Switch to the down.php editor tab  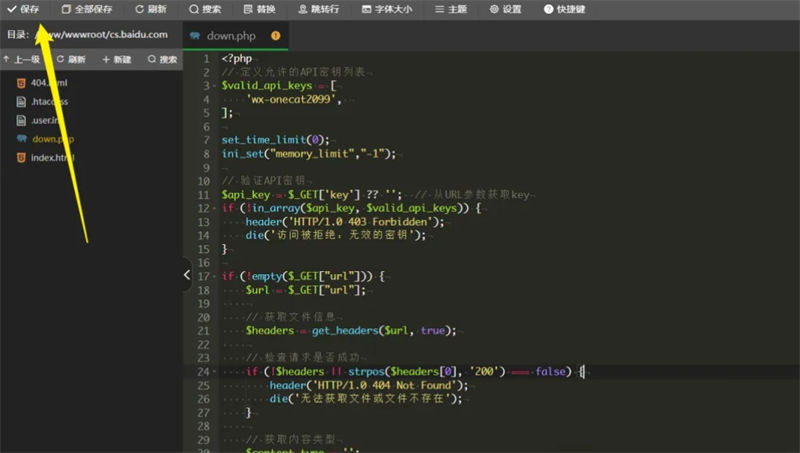pyautogui.click(x=232, y=35)
